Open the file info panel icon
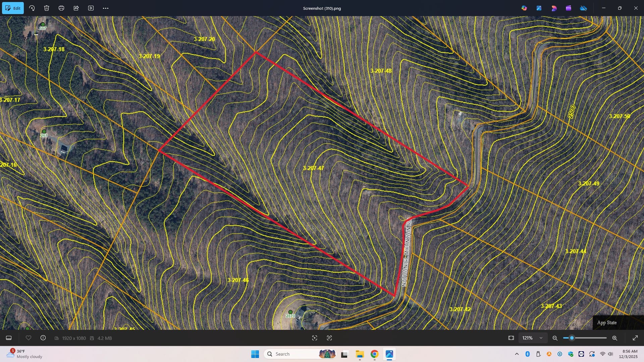The width and height of the screenshot is (644, 362). pos(43,338)
